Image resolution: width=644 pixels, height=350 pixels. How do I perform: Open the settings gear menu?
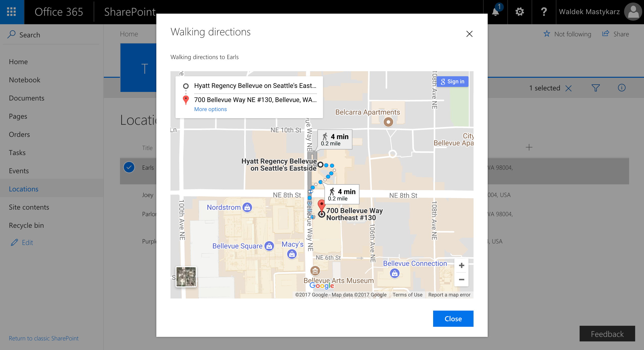pyautogui.click(x=519, y=12)
